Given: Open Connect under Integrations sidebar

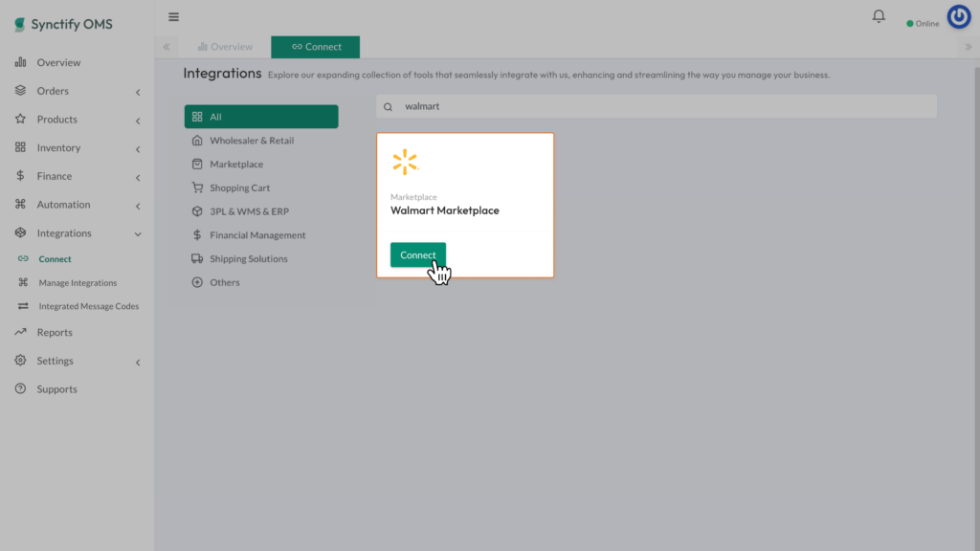Looking at the screenshot, I should (x=55, y=258).
